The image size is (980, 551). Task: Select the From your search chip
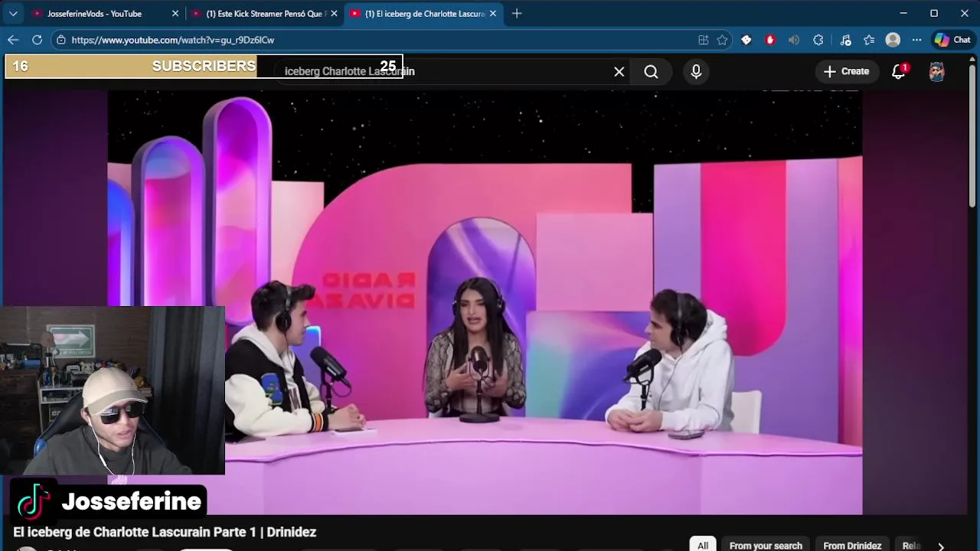[766, 546]
